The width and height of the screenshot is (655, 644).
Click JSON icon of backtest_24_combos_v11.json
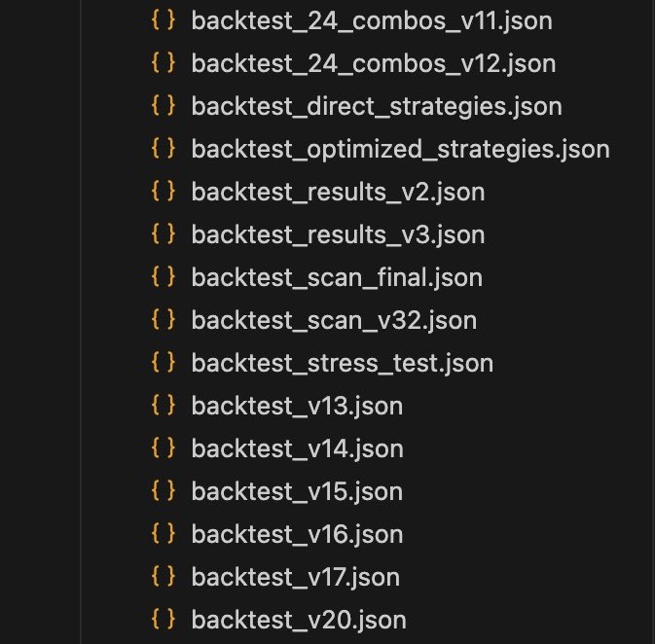[163, 20]
